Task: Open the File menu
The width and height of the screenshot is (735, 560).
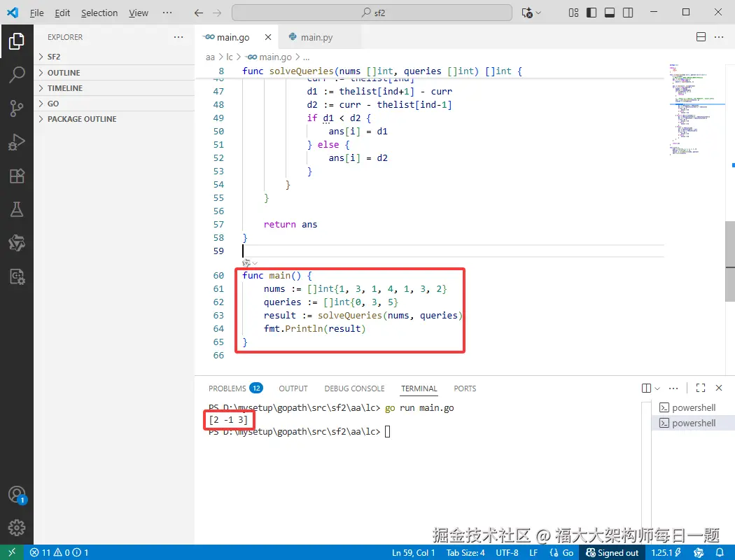Action: pos(36,13)
